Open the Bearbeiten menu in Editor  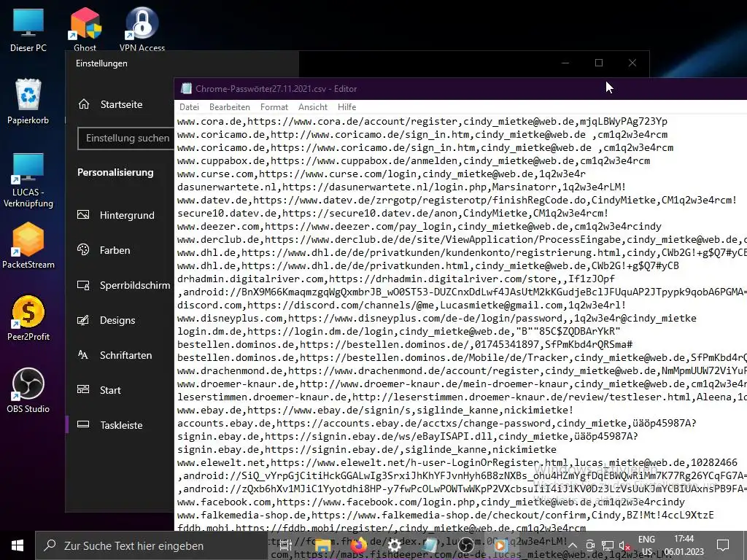pos(230,107)
